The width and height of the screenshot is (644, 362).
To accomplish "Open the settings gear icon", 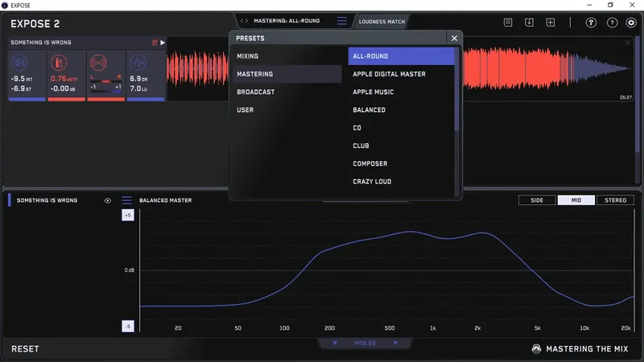I will click(631, 23).
